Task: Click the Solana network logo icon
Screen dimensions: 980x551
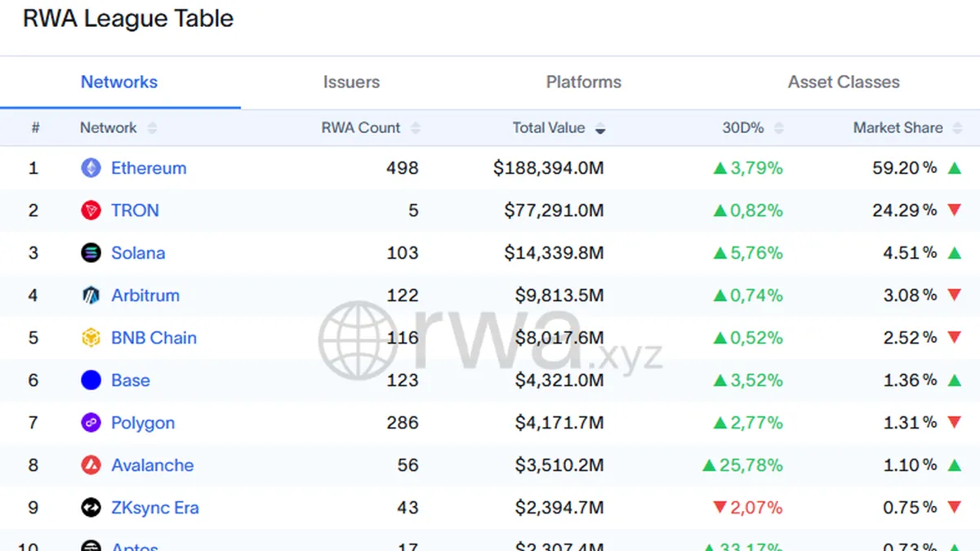Action: 91,253
